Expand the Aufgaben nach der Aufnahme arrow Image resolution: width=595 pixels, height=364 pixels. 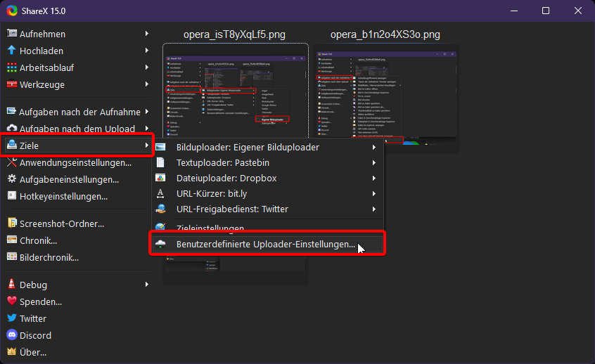[x=147, y=112]
